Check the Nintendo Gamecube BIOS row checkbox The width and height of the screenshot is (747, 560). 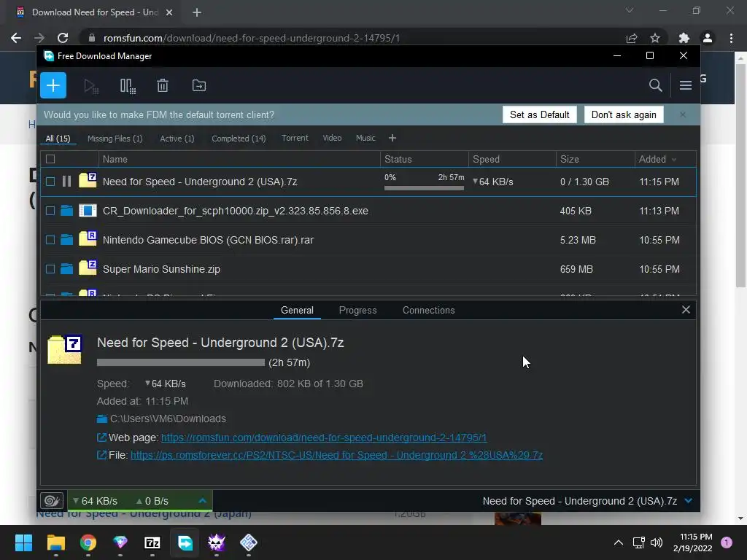pos(50,239)
